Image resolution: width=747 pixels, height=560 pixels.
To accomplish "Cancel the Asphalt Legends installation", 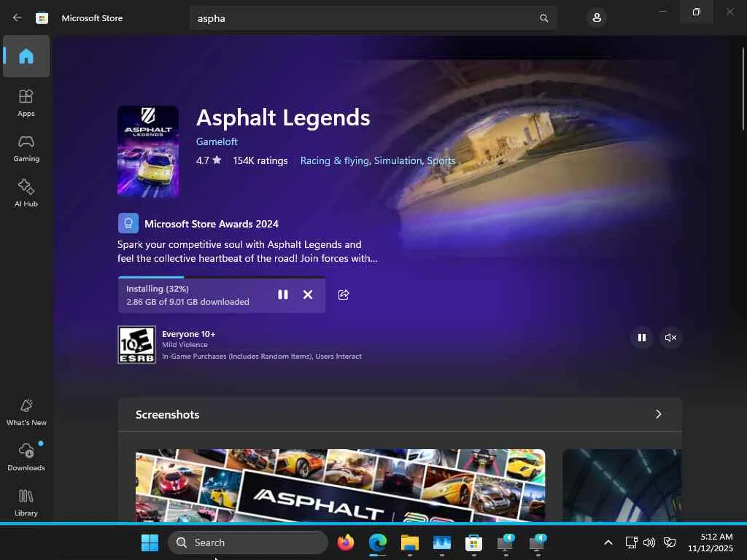I will 308,295.
